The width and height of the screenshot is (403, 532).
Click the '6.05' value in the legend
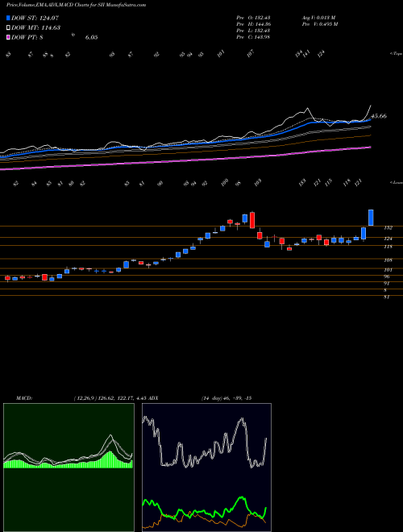click(91, 37)
